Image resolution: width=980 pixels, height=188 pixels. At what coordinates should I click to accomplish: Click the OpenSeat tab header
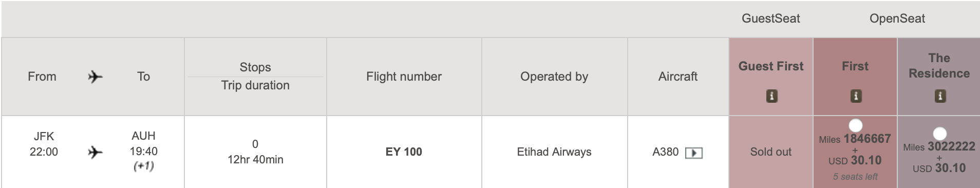[897, 18]
